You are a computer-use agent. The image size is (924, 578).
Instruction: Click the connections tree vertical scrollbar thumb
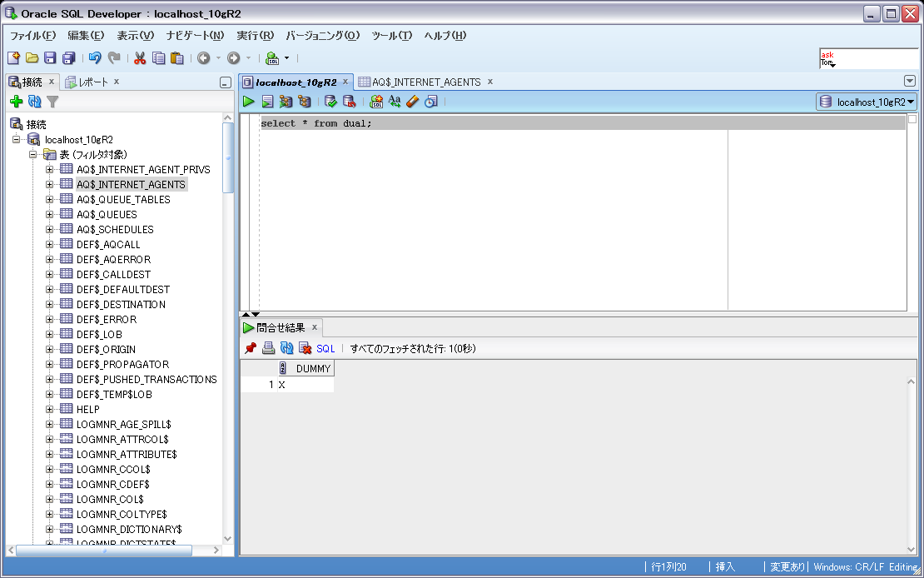[x=228, y=158]
